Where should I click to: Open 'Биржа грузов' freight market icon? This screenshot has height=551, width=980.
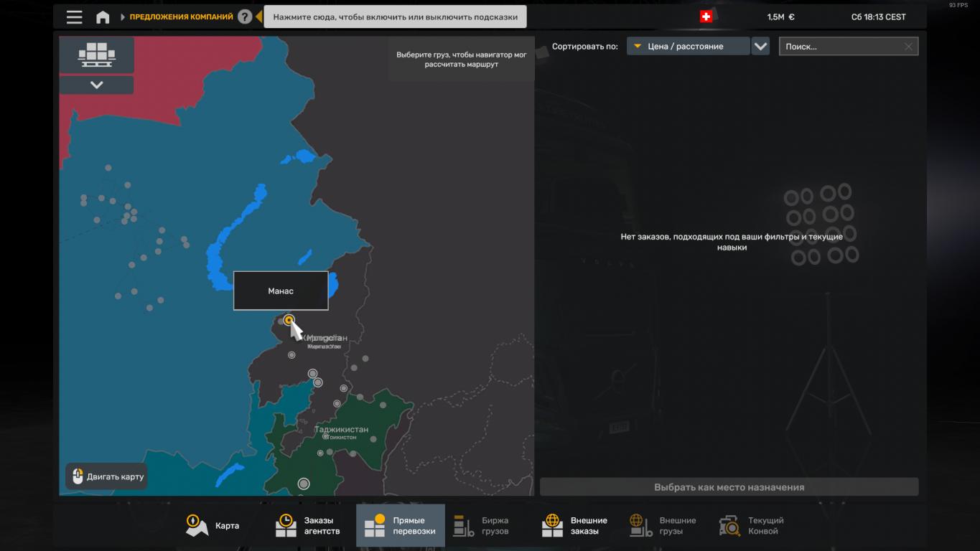(x=464, y=526)
